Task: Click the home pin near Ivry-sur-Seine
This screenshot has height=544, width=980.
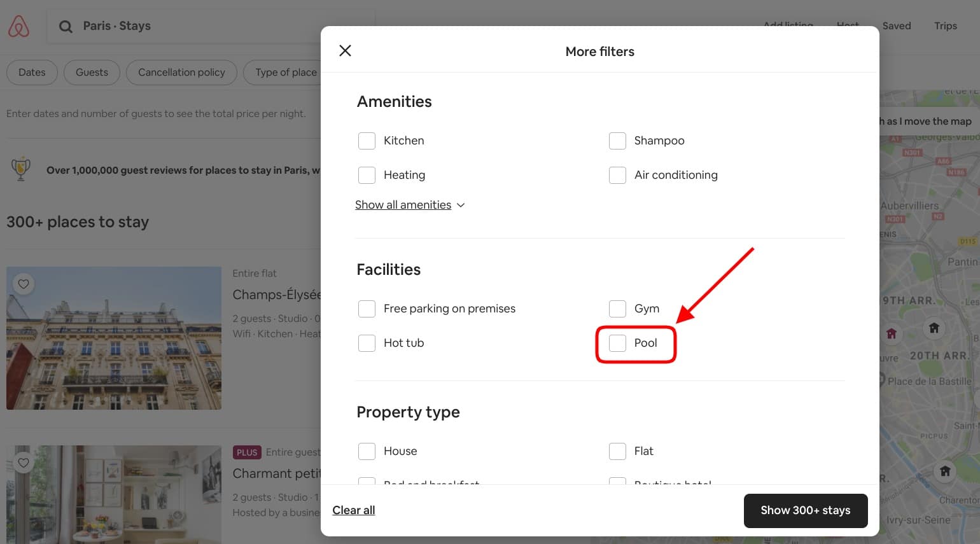Action: (945, 471)
